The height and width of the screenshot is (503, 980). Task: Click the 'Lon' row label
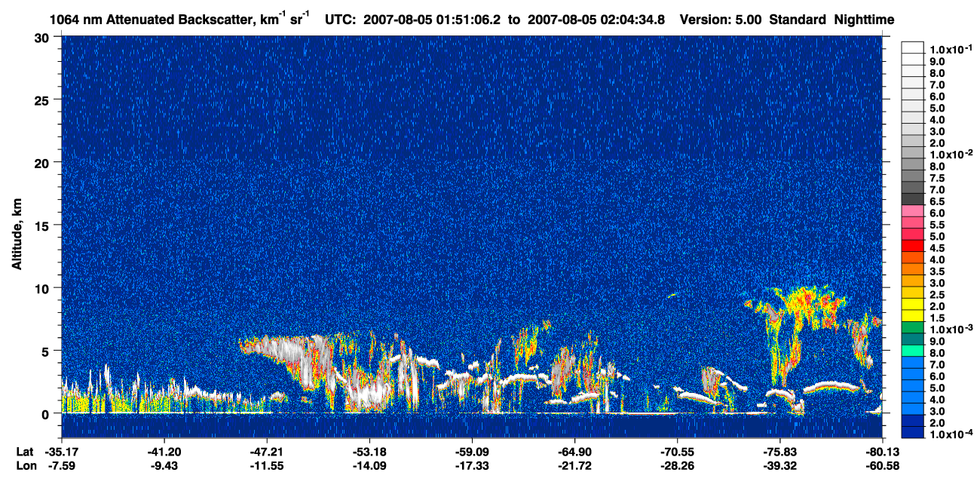point(25,465)
